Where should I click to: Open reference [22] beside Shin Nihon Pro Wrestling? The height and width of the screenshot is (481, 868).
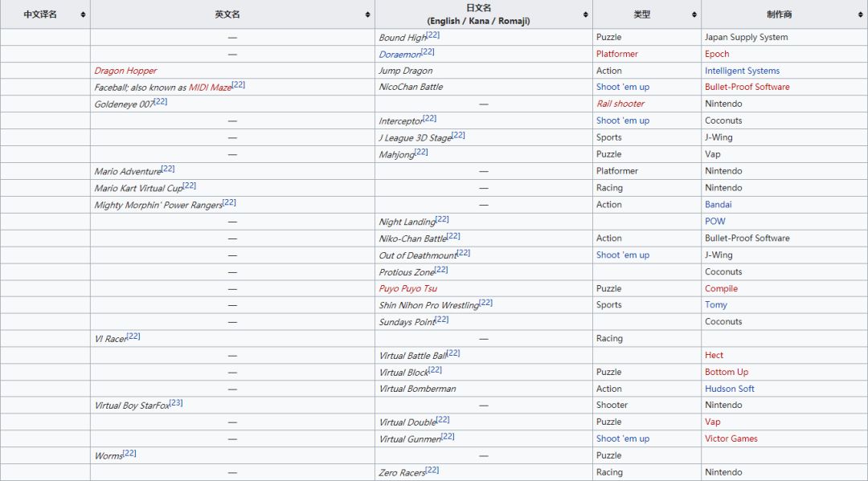(486, 303)
